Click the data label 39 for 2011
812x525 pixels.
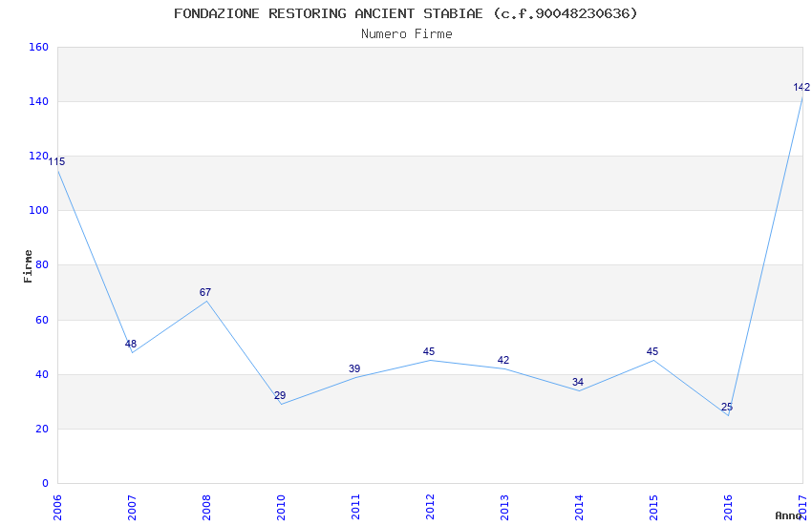click(x=354, y=368)
